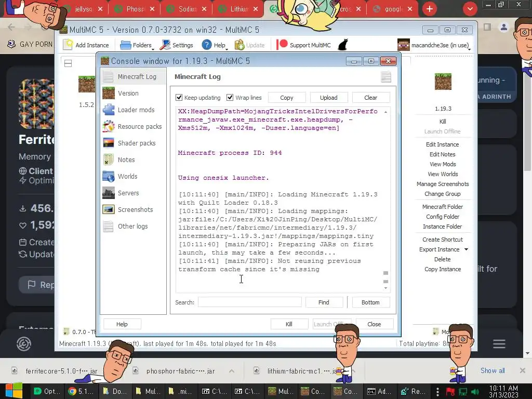Click Manage Screenshots
The image size is (532, 399).
click(443, 184)
